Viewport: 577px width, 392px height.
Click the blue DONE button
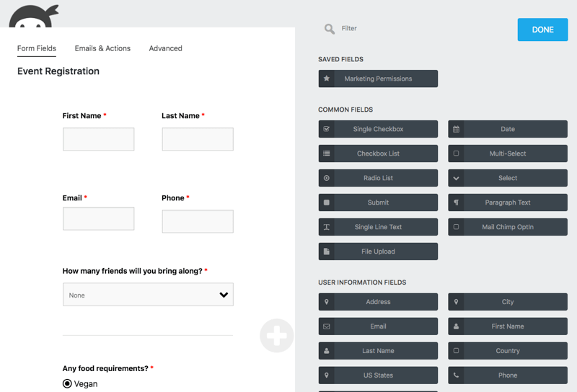pos(542,30)
